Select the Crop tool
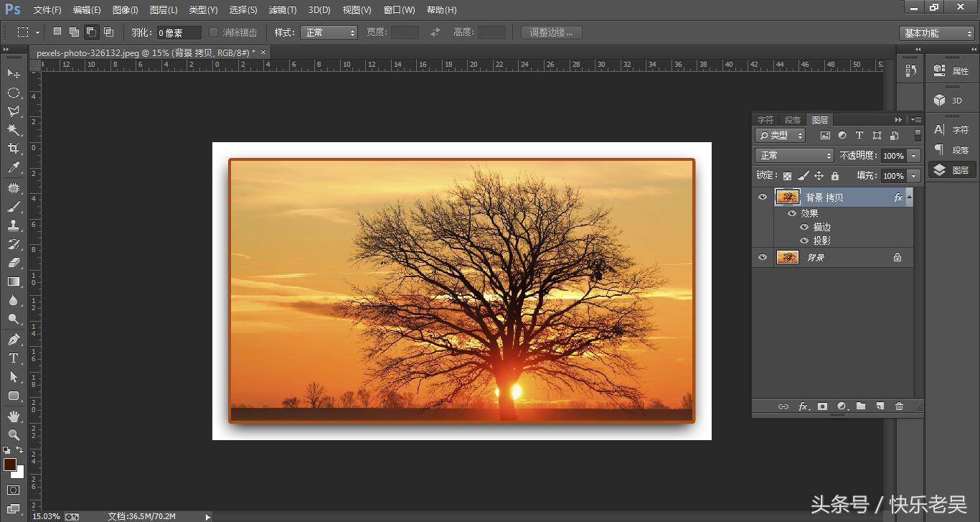The image size is (980, 522). point(14,149)
